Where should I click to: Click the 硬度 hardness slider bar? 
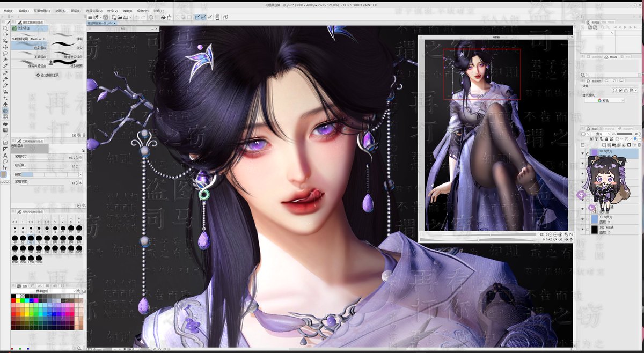point(50,174)
